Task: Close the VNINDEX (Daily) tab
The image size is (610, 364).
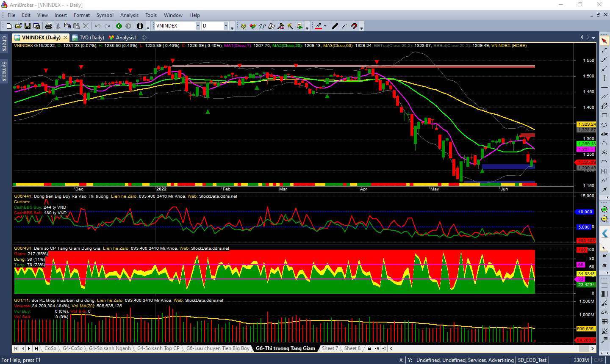Action: click(65, 38)
